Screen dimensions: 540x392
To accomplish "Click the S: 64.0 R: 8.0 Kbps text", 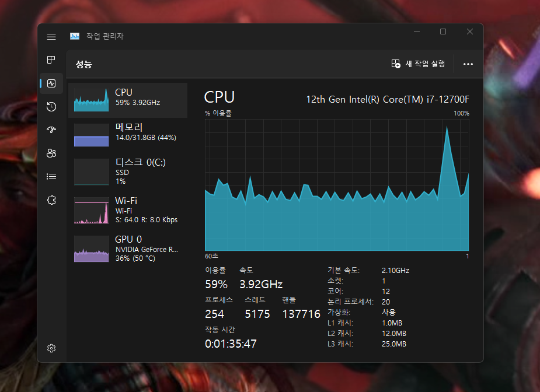I will point(147,219).
